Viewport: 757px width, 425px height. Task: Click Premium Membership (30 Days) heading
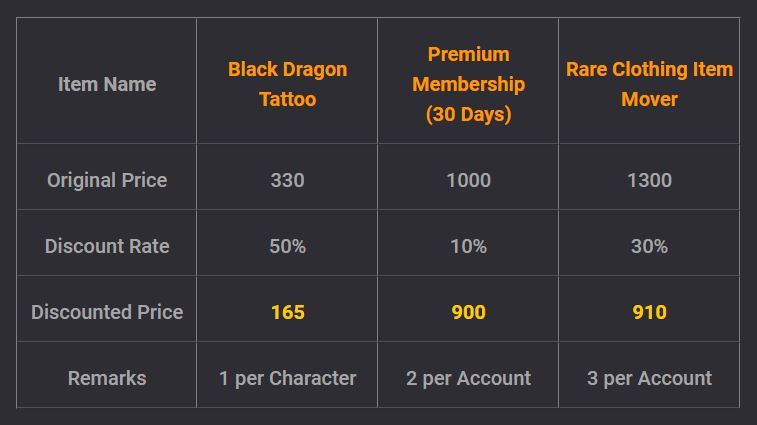[468, 84]
